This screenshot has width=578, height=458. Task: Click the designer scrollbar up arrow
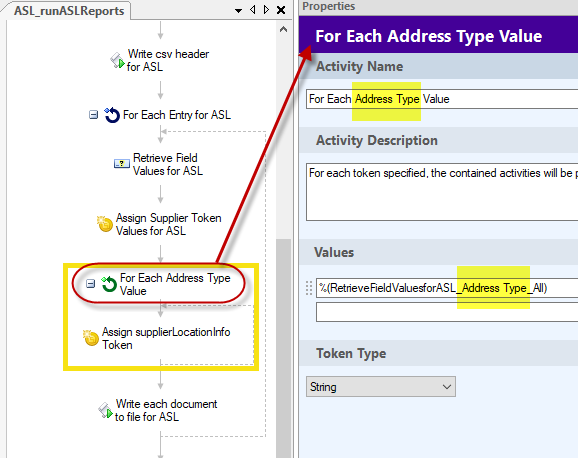(x=283, y=30)
